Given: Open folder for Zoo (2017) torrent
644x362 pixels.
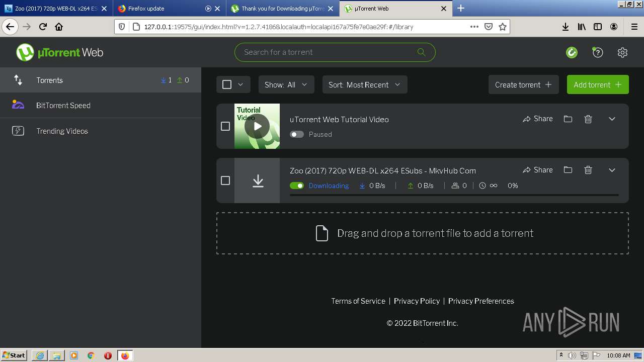Looking at the screenshot, I should (568, 170).
